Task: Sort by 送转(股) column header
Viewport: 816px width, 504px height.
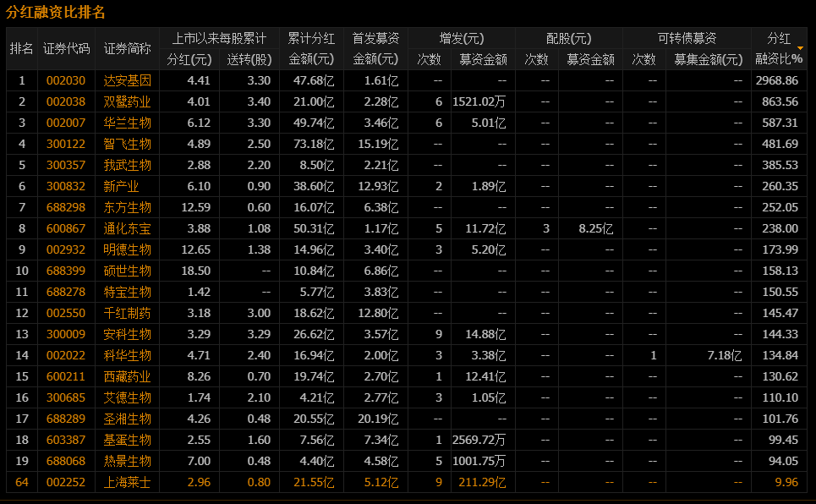Action: point(249,59)
